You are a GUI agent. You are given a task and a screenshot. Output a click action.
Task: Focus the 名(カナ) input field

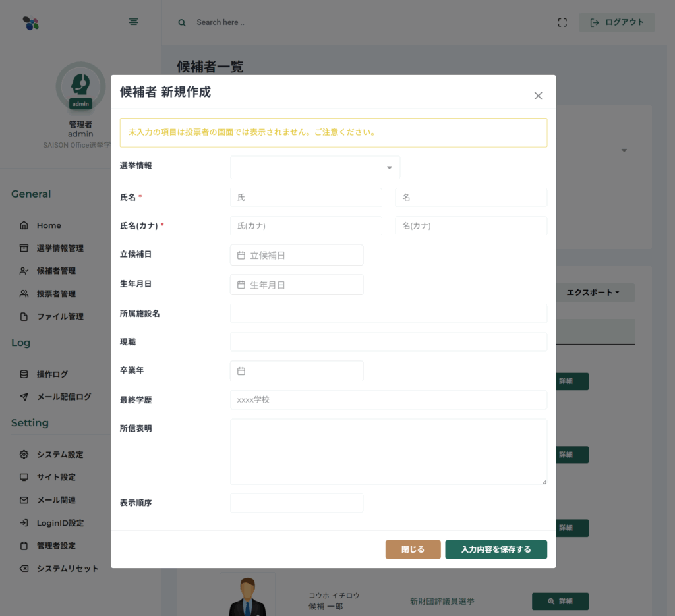click(x=471, y=225)
